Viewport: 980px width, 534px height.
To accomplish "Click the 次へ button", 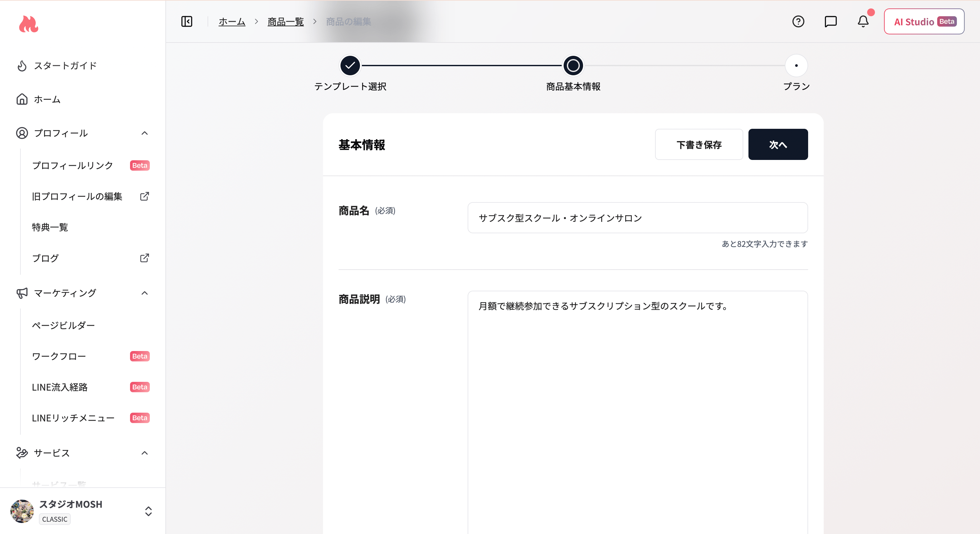I will point(778,145).
